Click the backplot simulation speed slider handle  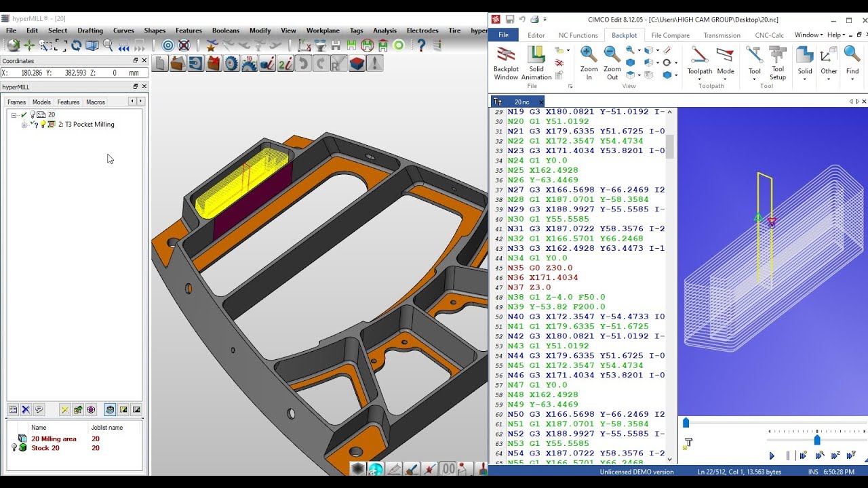click(x=817, y=440)
